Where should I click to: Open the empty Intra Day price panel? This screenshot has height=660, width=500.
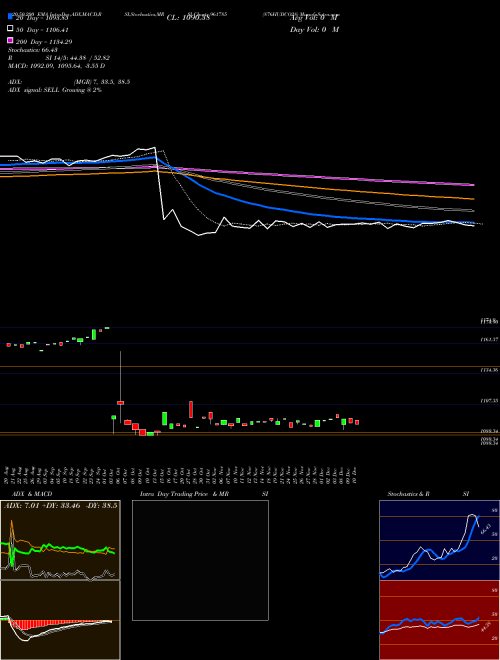(x=200, y=560)
